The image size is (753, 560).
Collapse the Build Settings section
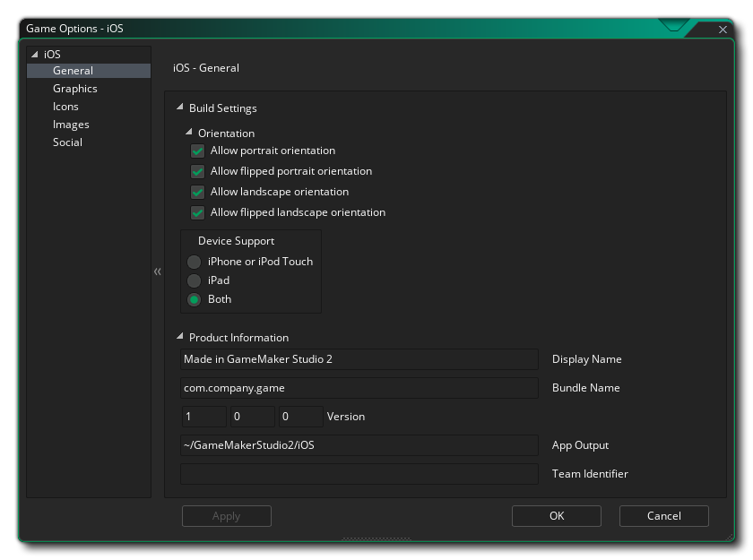tap(180, 108)
